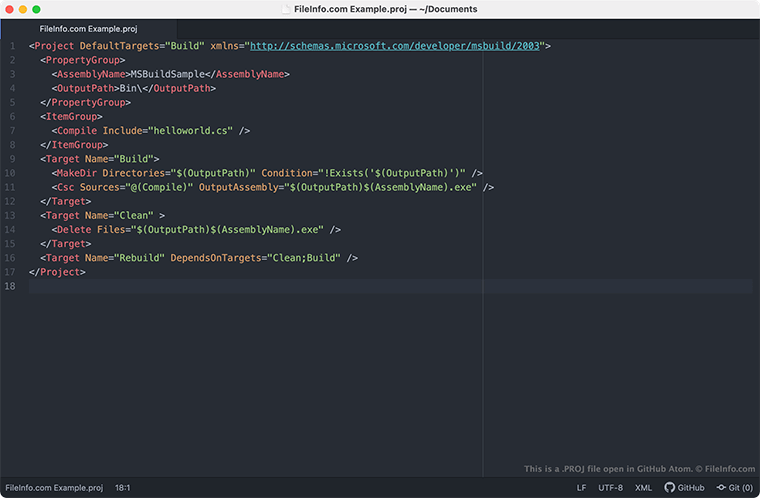
Task: Open the GitHub panel from status bar
Action: coord(684,488)
